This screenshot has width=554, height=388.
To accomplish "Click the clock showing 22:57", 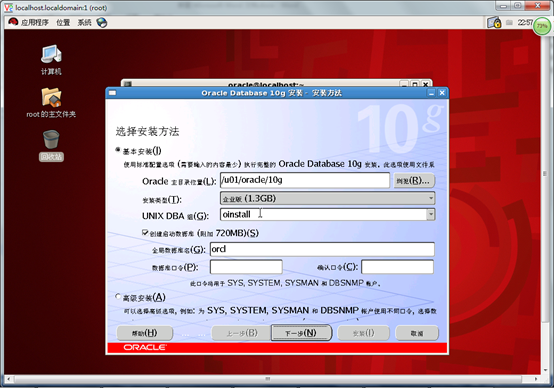I will click(x=525, y=23).
